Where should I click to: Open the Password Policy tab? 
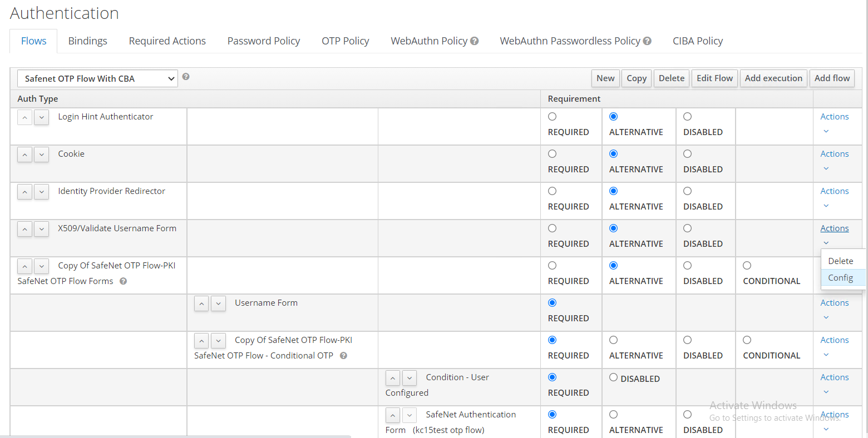tap(263, 41)
